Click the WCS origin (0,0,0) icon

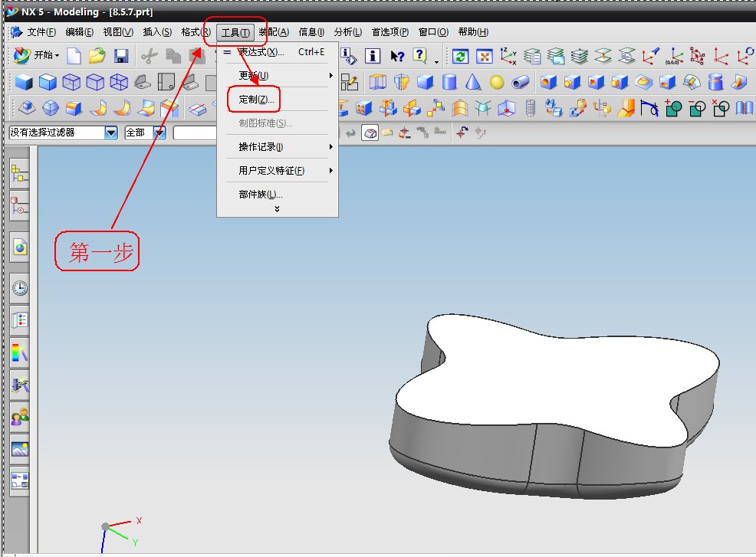click(673, 56)
